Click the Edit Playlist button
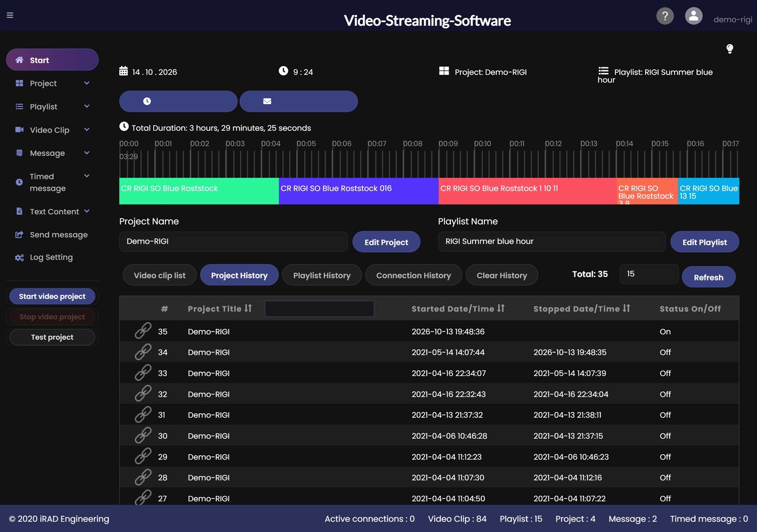This screenshot has width=757, height=532. [704, 242]
